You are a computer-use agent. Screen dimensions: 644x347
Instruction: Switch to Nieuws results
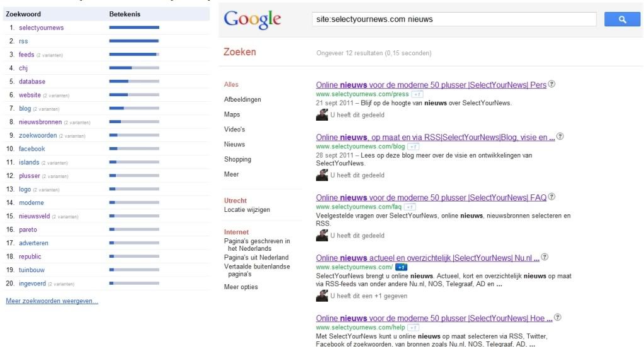point(235,145)
